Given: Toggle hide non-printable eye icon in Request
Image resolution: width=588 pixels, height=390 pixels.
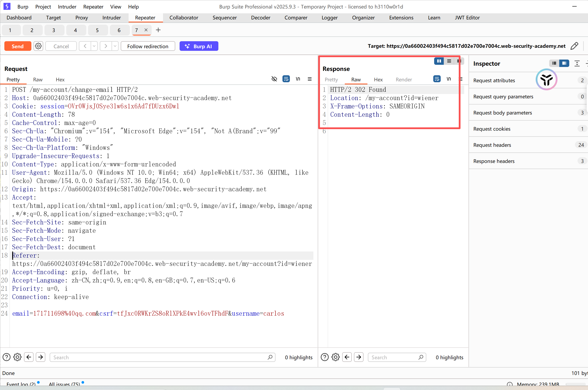Looking at the screenshot, I should tap(274, 79).
